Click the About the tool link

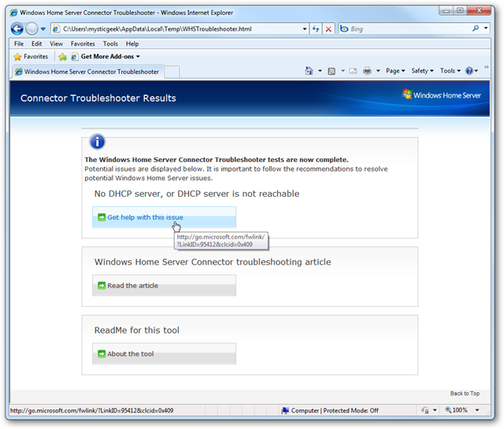(130, 353)
